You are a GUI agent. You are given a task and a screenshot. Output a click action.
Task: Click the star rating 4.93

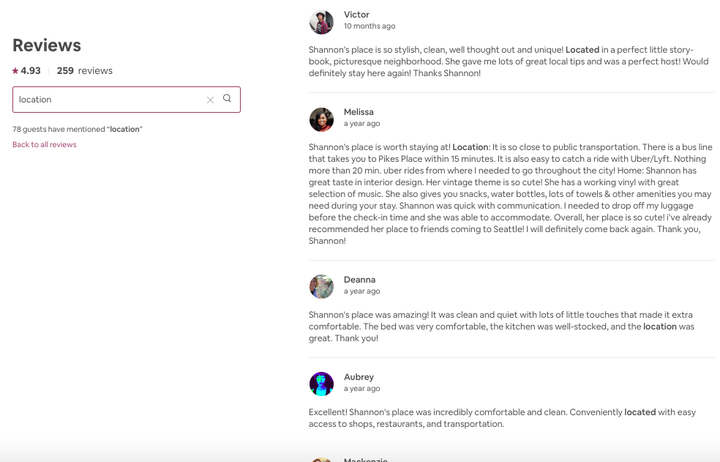coord(26,71)
